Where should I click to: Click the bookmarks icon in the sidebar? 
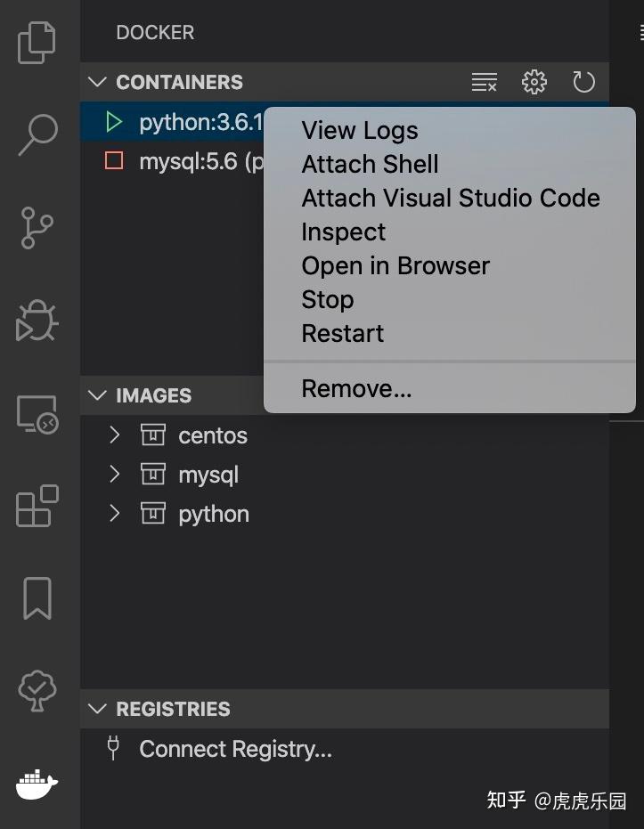(x=37, y=597)
